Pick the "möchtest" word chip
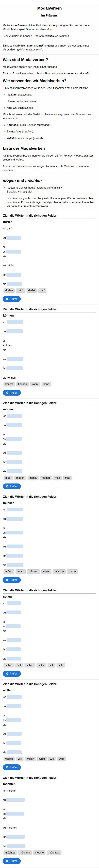Viewport: 99px width, 868px height. (x=54, y=852)
